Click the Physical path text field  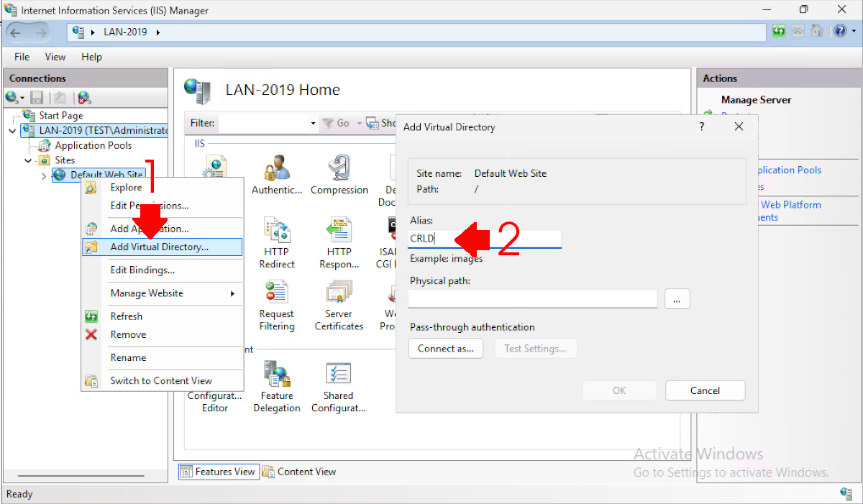tap(532, 299)
